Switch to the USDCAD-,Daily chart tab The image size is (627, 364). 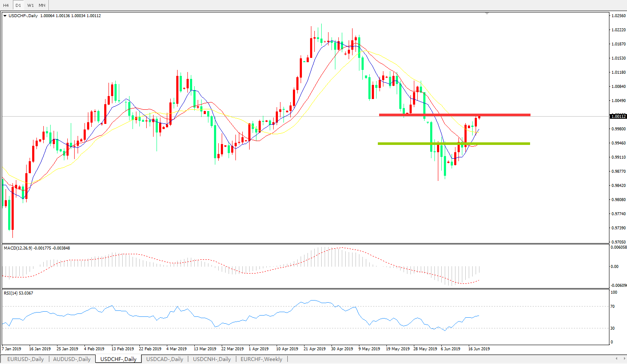(165, 359)
